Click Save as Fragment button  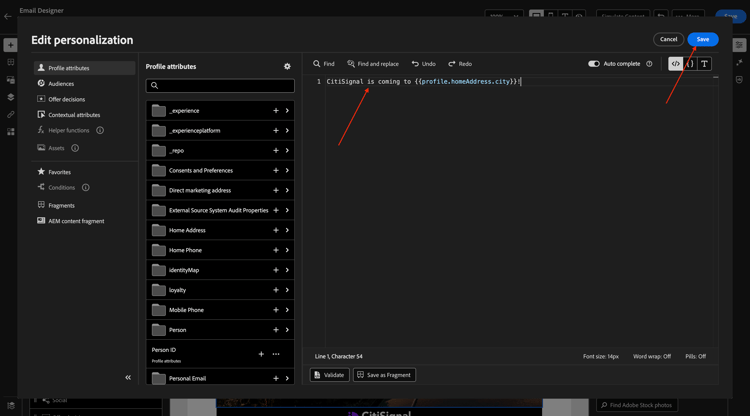point(385,375)
